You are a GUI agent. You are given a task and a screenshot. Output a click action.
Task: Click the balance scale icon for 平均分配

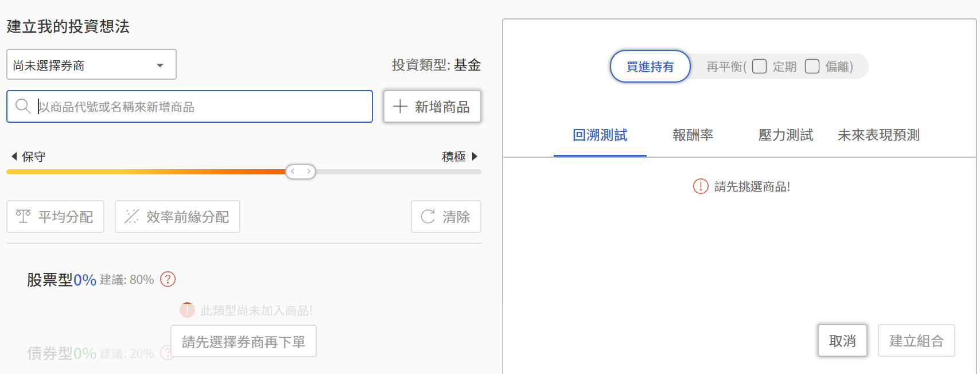coord(24,216)
